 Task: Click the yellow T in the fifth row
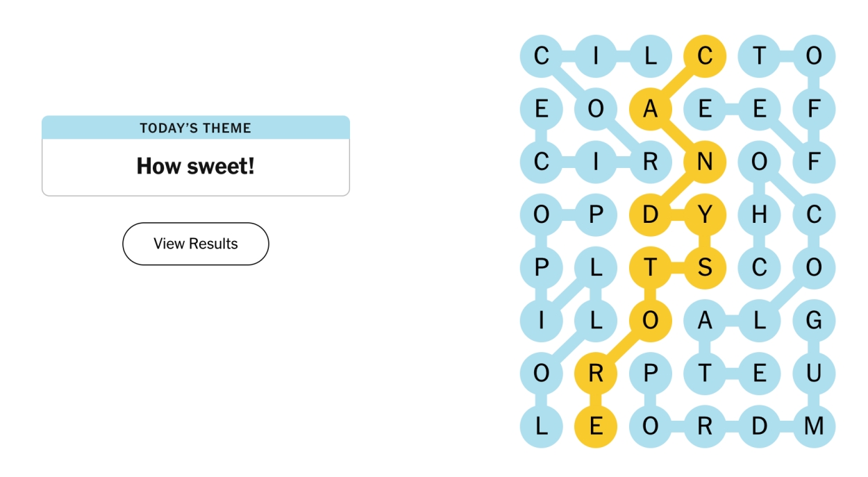[649, 268]
